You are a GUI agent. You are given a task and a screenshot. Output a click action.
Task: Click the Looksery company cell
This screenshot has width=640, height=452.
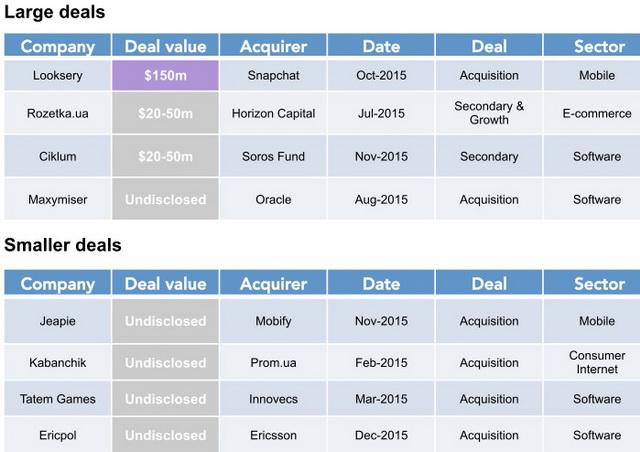(x=57, y=76)
